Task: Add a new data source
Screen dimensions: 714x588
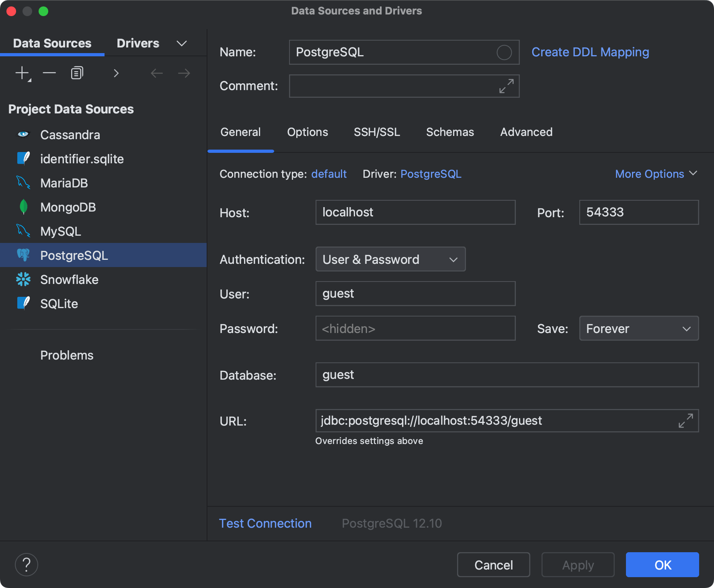Action: tap(20, 73)
